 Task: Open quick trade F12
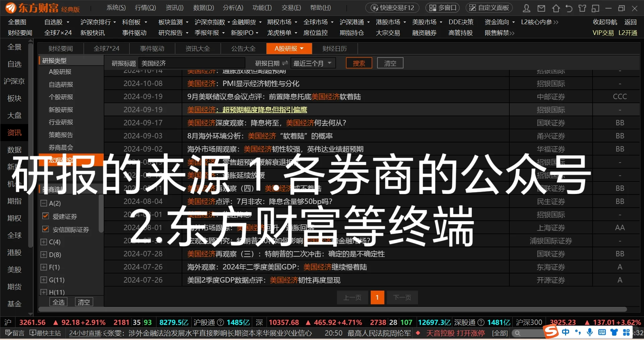pos(392,8)
